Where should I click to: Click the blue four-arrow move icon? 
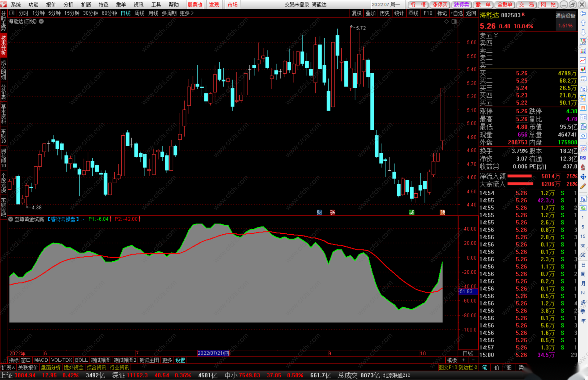coord(583,177)
